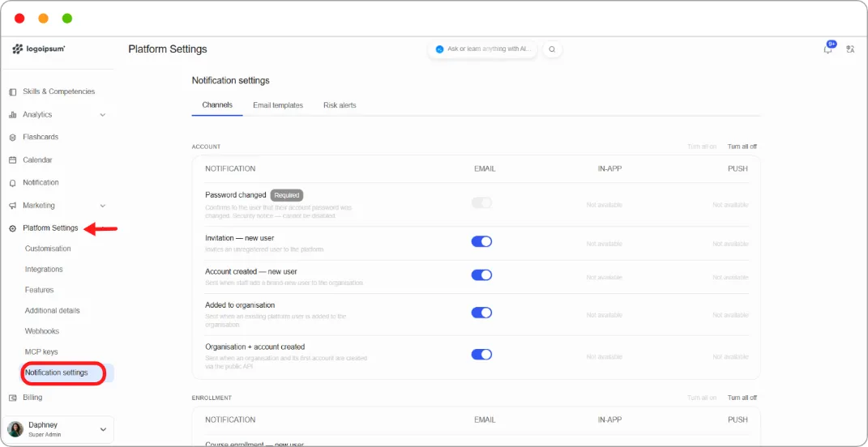The height and width of the screenshot is (447, 868).
Task: Click the Billing wallet icon
Action: pyautogui.click(x=13, y=398)
